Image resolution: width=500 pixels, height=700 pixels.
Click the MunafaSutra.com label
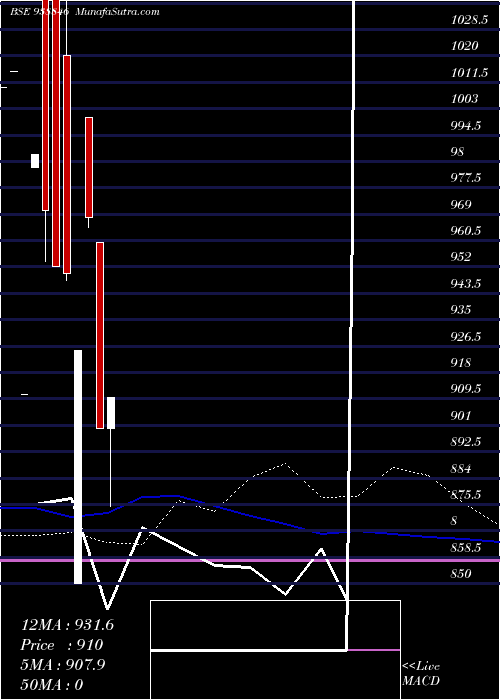pyautogui.click(x=117, y=12)
